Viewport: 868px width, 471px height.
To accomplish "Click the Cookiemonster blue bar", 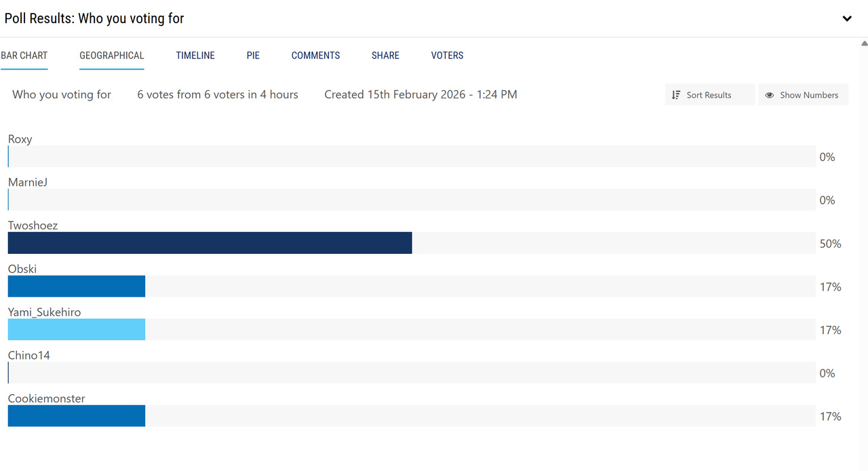I will coord(77,416).
